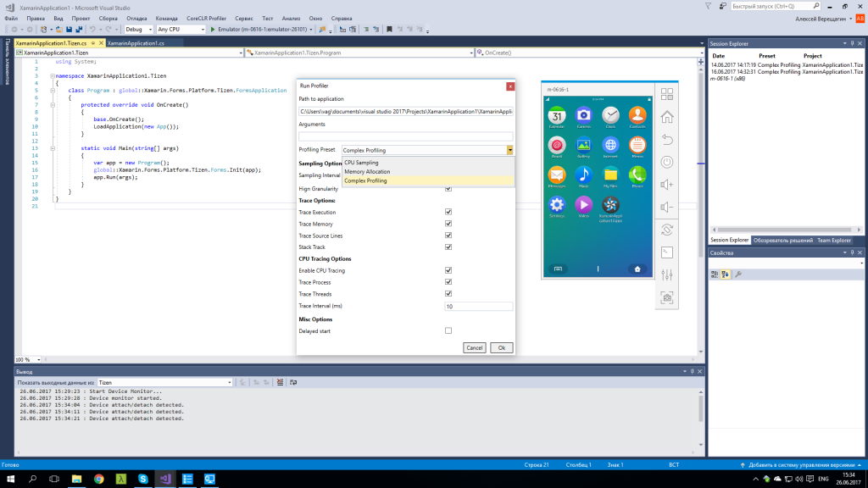Toggle the Trace Threads checkbox
868x488 pixels.
448,293
